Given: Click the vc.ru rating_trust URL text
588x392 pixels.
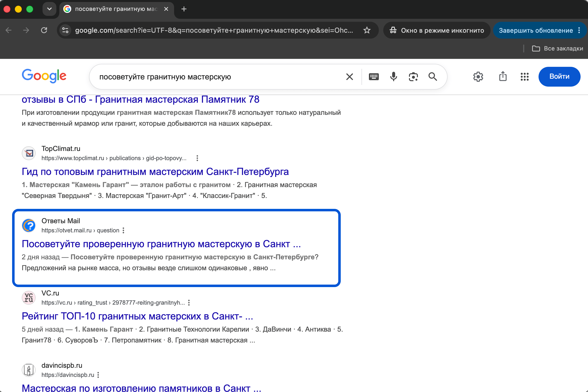Looking at the screenshot, I should point(113,302).
